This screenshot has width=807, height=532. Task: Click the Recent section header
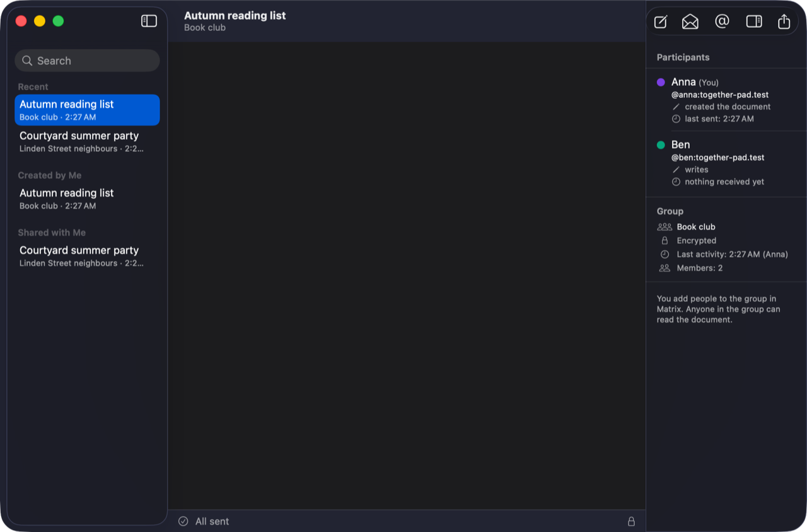click(33, 87)
